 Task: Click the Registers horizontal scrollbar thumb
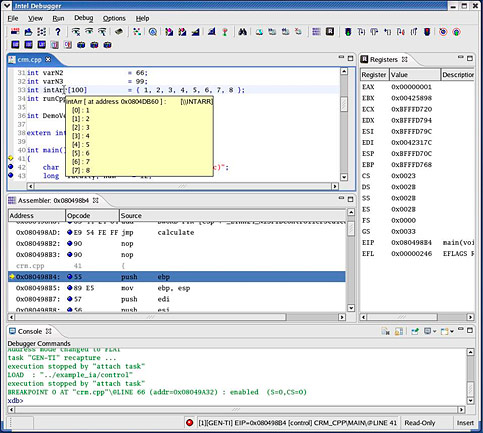pos(402,317)
